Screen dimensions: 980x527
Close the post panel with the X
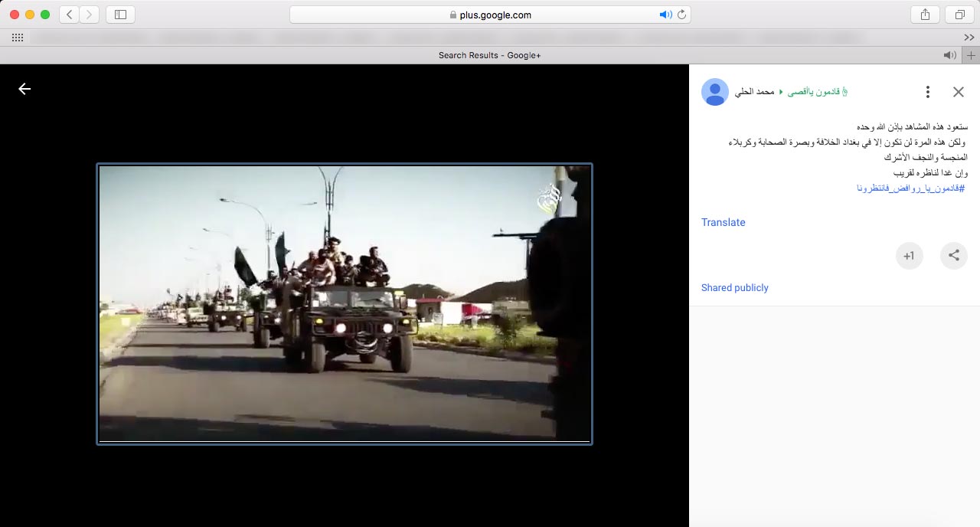click(958, 92)
